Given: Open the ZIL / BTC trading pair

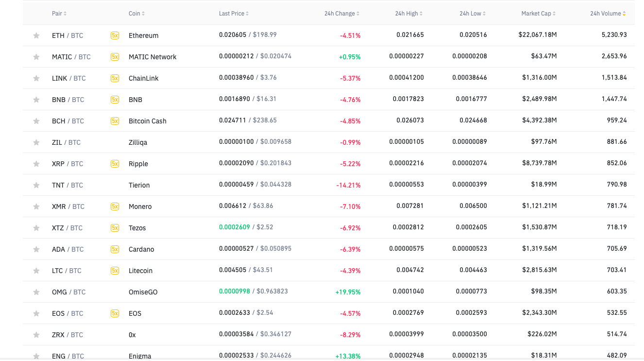Looking at the screenshot, I should [x=66, y=142].
